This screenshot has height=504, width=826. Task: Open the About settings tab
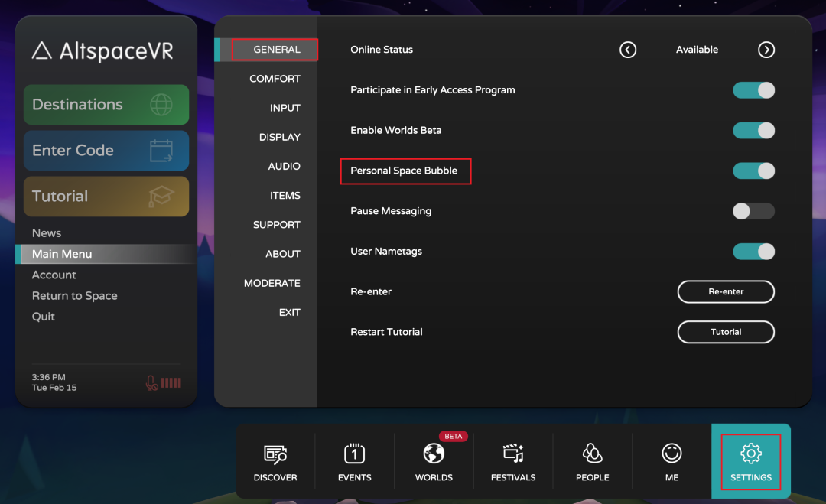coord(283,254)
